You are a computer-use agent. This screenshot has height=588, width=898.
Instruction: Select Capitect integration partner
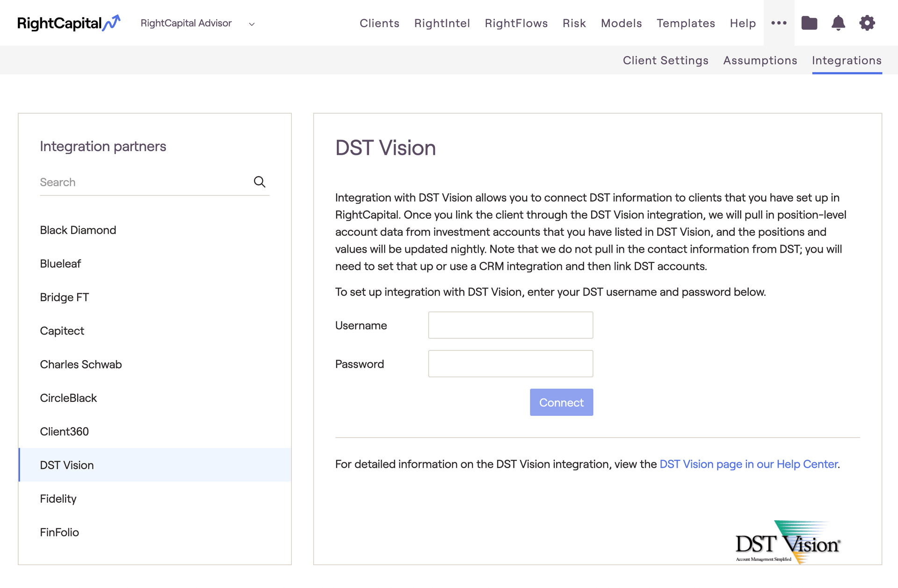click(x=155, y=331)
